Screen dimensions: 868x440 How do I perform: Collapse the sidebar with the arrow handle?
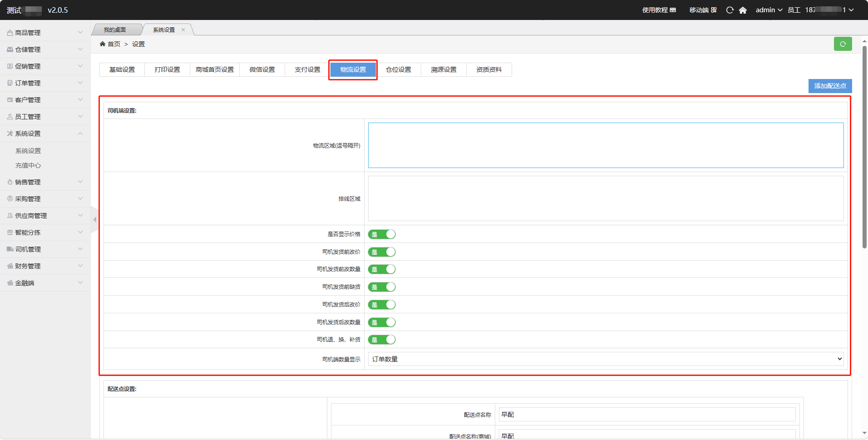click(94, 220)
